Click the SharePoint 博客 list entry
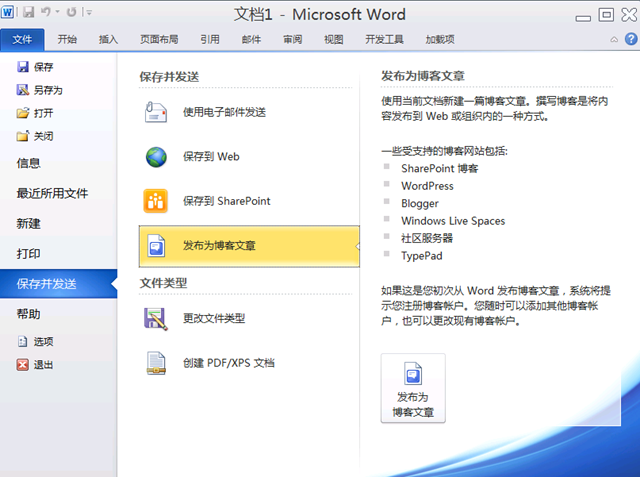 click(x=440, y=169)
